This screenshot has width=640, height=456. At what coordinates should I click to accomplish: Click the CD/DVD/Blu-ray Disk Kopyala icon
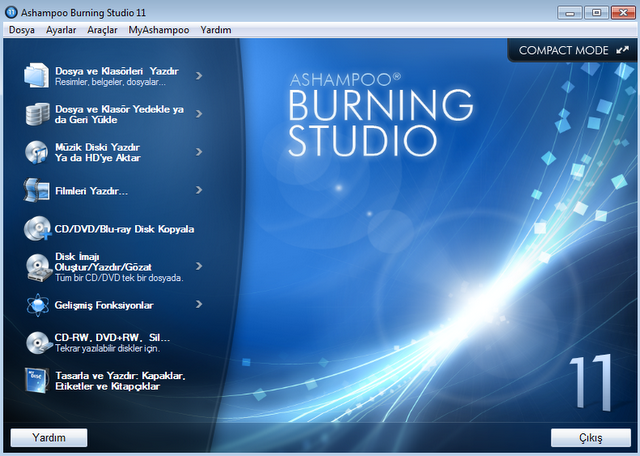click(x=36, y=229)
